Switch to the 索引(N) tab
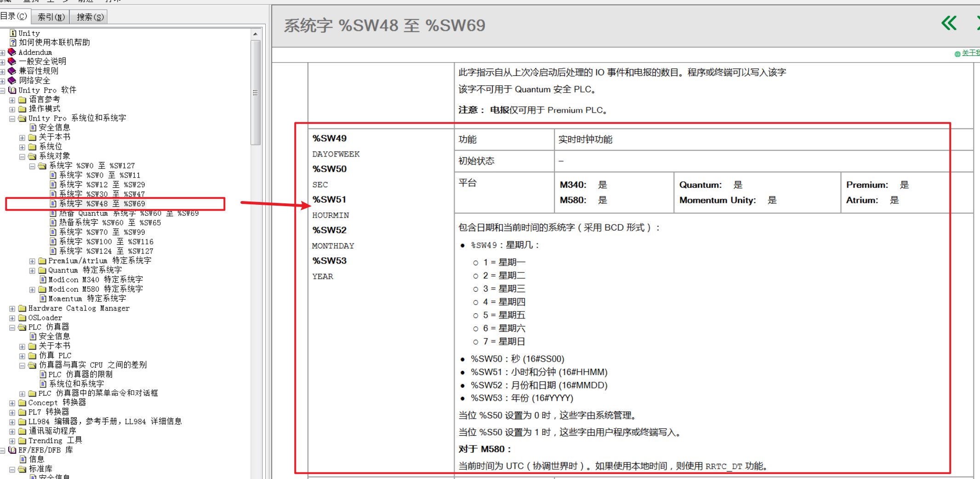 pyautogui.click(x=51, y=17)
